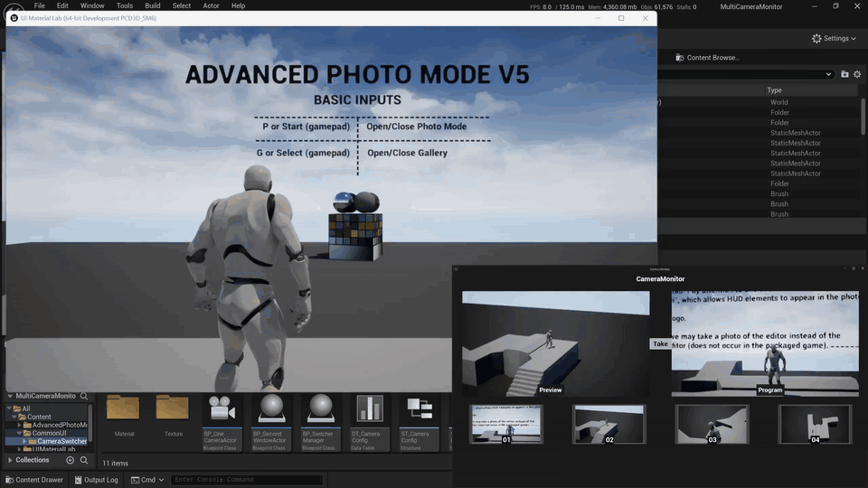The height and width of the screenshot is (488, 868).
Task: Expand the AdvancedPhotoMode folder arrow
Action: [19, 425]
